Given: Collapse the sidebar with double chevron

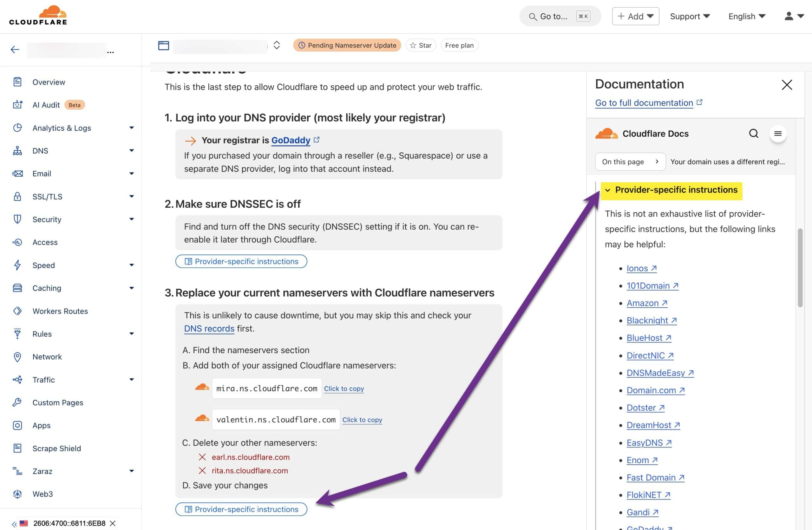Looking at the screenshot, I should coord(14,524).
